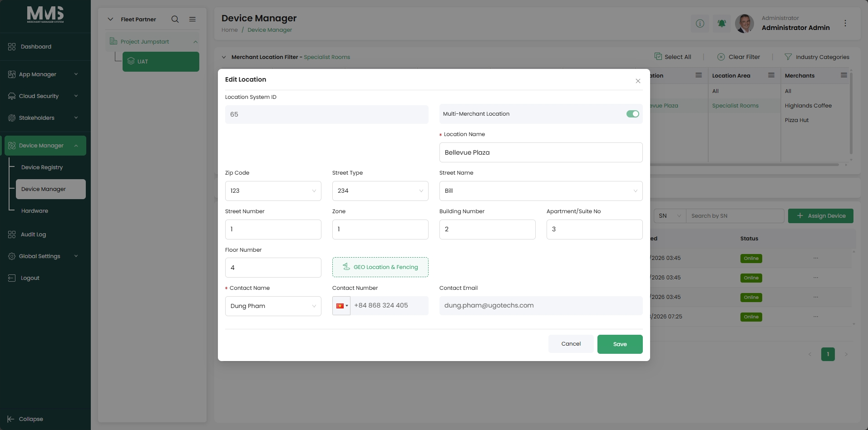Click the Street Number input field
This screenshot has width=868, height=430.
tap(273, 230)
